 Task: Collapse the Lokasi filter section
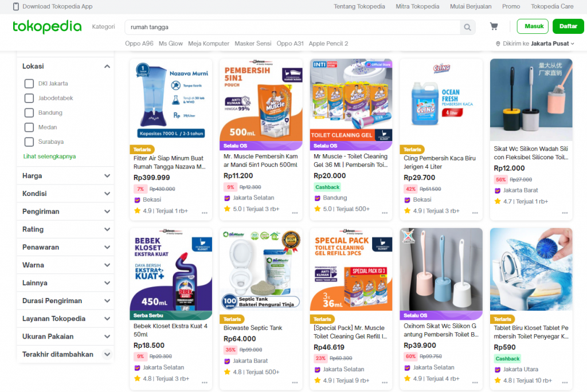[107, 66]
